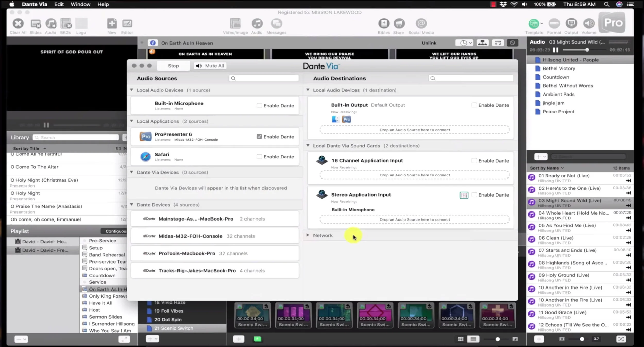Open the Editor toolbar icon
Image resolution: width=644 pixels, height=347 pixels.
[x=127, y=24]
